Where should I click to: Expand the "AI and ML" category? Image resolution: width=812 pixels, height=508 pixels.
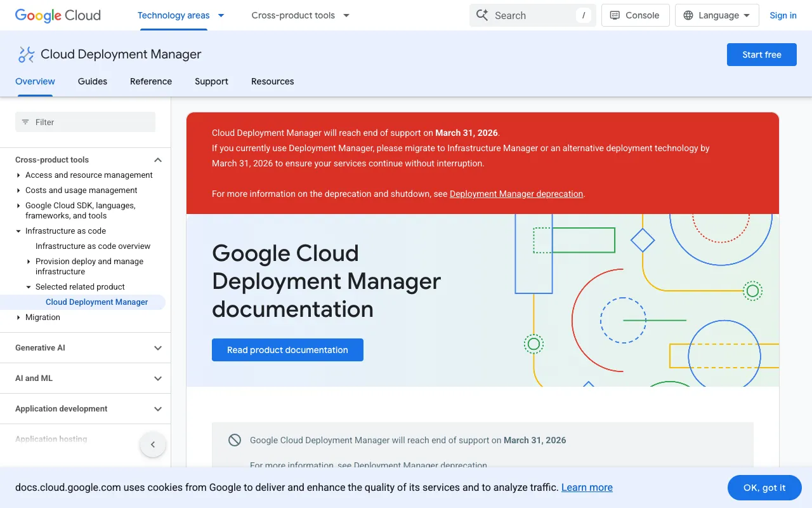tap(157, 378)
